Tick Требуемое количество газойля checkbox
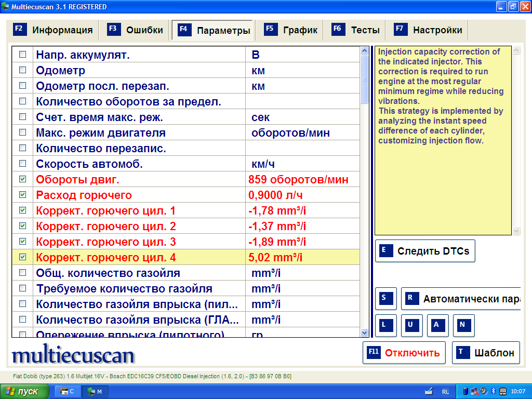Image resolution: width=532 pixels, height=399 pixels. click(23, 288)
